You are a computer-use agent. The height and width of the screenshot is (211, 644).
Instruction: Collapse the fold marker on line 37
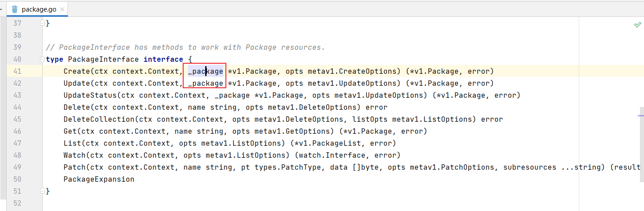(43, 23)
